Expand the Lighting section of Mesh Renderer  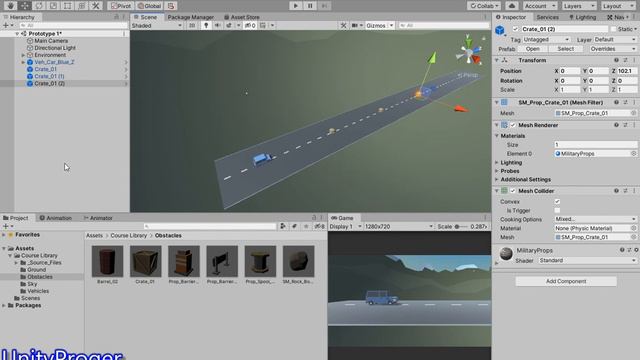click(497, 163)
